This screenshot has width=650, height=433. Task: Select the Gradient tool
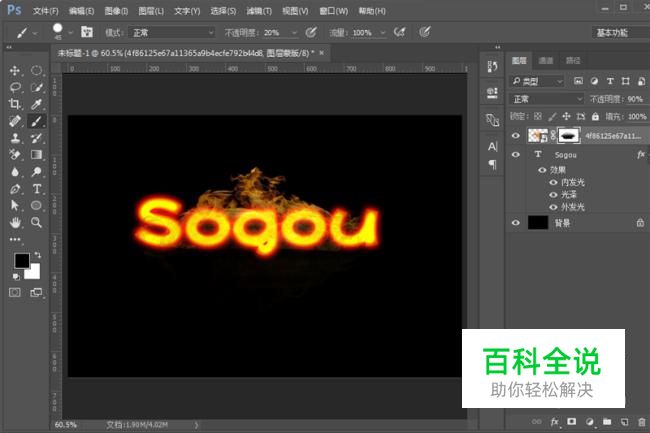point(36,155)
